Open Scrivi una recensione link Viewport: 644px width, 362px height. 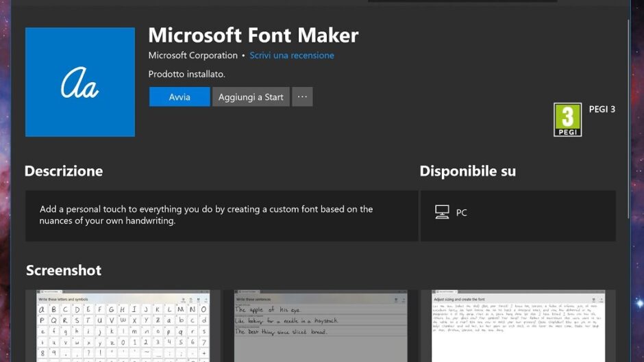[x=292, y=55]
